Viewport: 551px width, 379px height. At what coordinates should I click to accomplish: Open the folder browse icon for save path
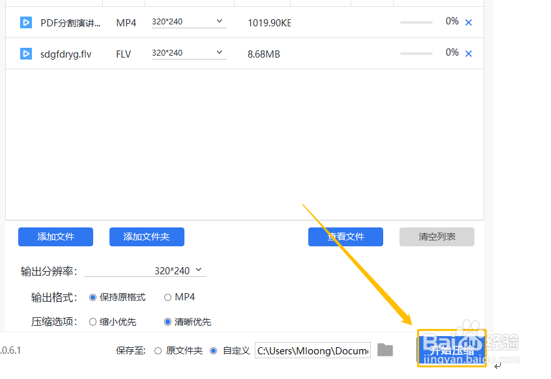pos(385,350)
